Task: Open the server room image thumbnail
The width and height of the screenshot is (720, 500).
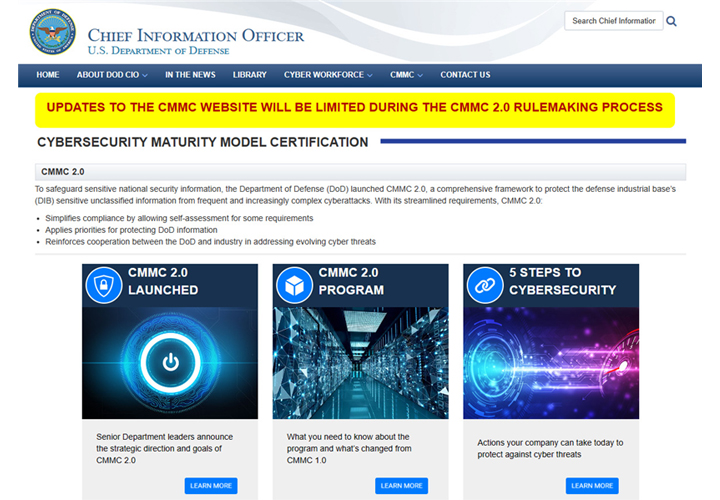Action: point(360,363)
